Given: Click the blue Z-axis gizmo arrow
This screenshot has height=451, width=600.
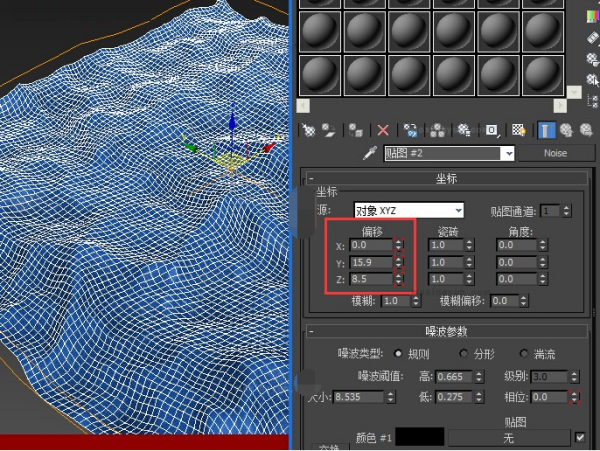Looking at the screenshot, I should click(232, 123).
